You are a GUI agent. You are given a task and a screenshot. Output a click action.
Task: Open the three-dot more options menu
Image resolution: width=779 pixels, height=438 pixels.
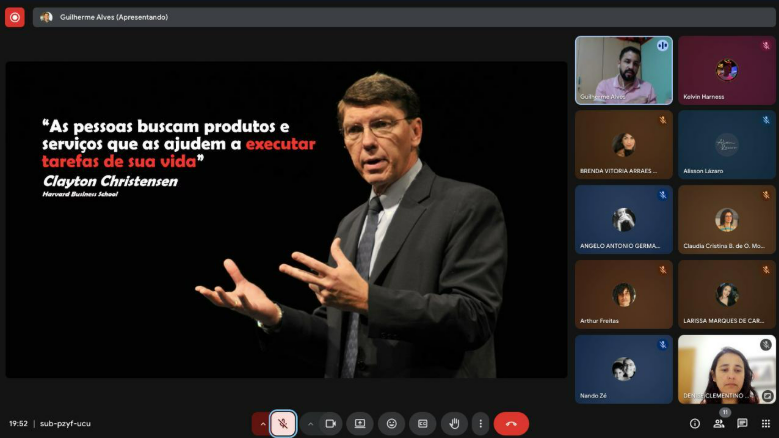[481, 423]
